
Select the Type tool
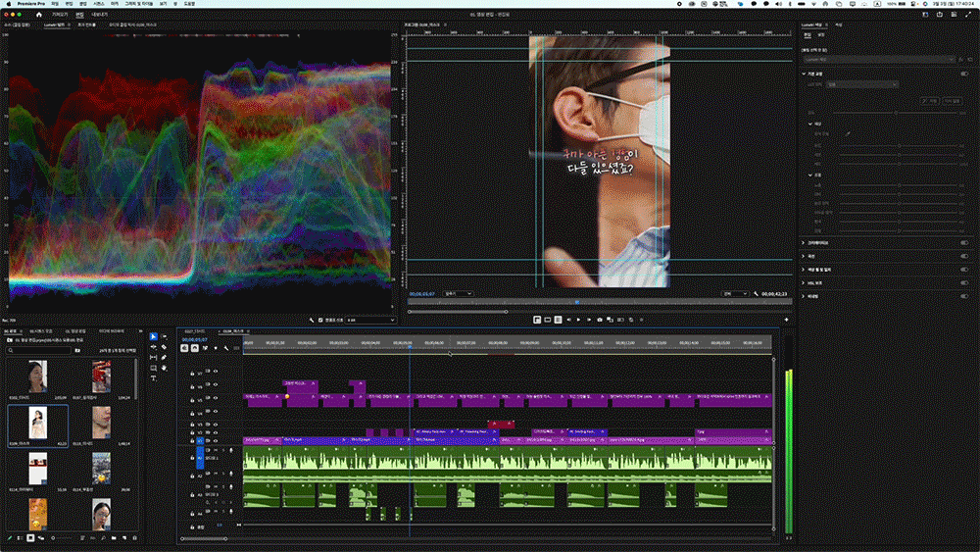[x=154, y=377]
